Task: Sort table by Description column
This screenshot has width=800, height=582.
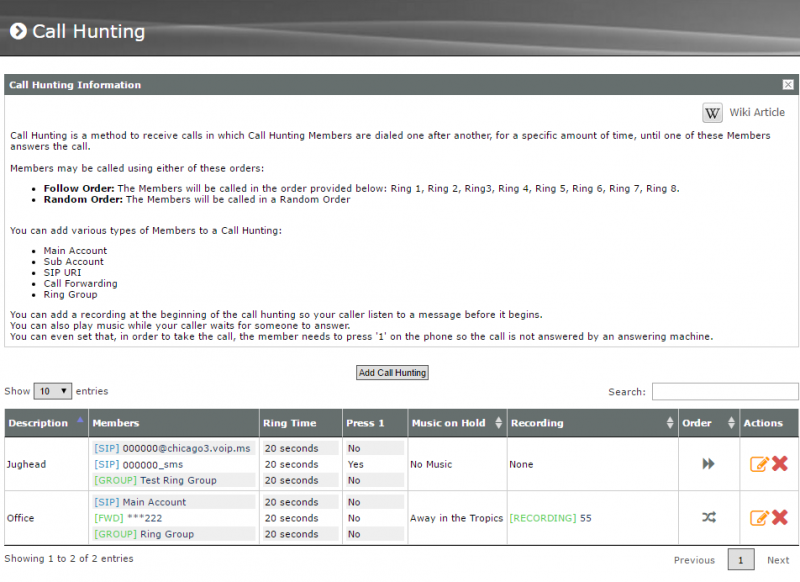Action: 46,423
